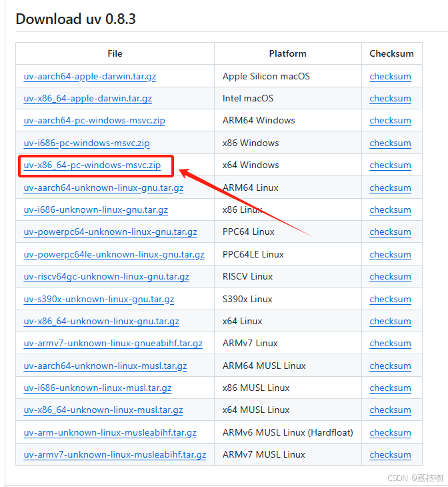448x487 pixels.
Task: View checksum for RISCV Linux
Action: [x=390, y=277]
